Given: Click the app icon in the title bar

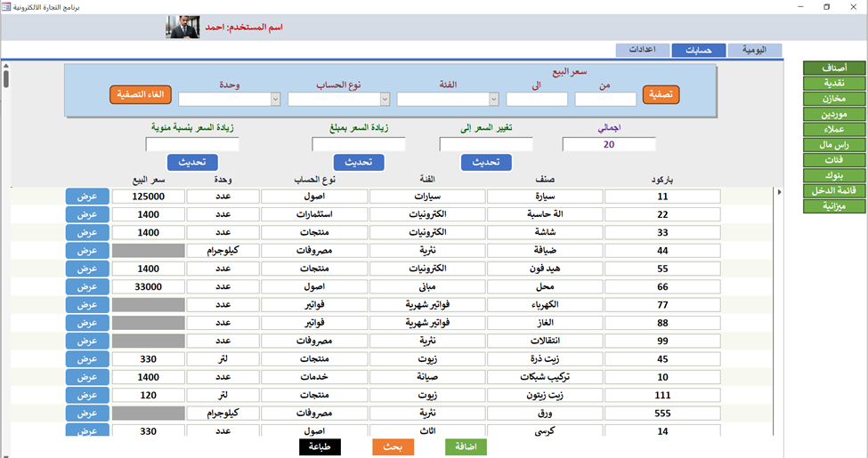Looking at the screenshot, I should point(6,6).
